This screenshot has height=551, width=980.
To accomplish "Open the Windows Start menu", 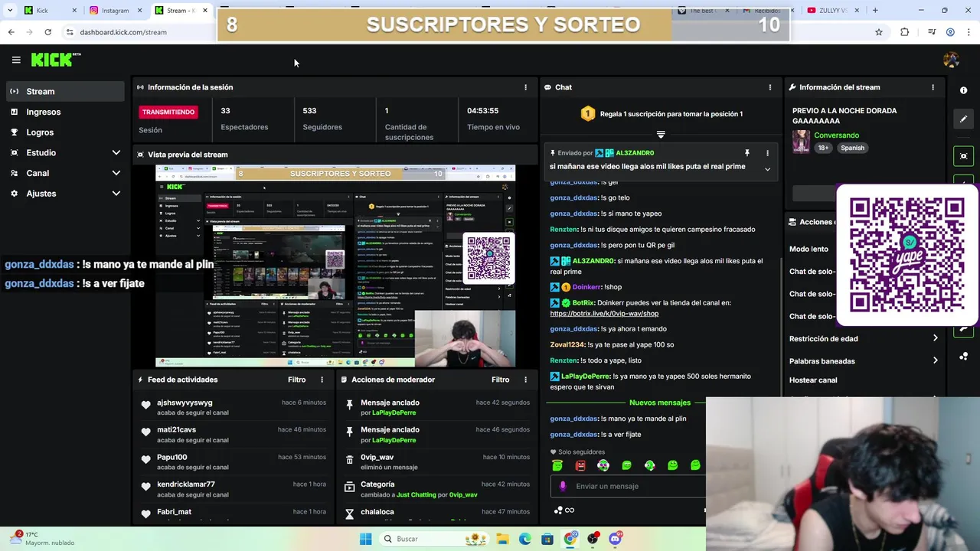I will point(365,539).
